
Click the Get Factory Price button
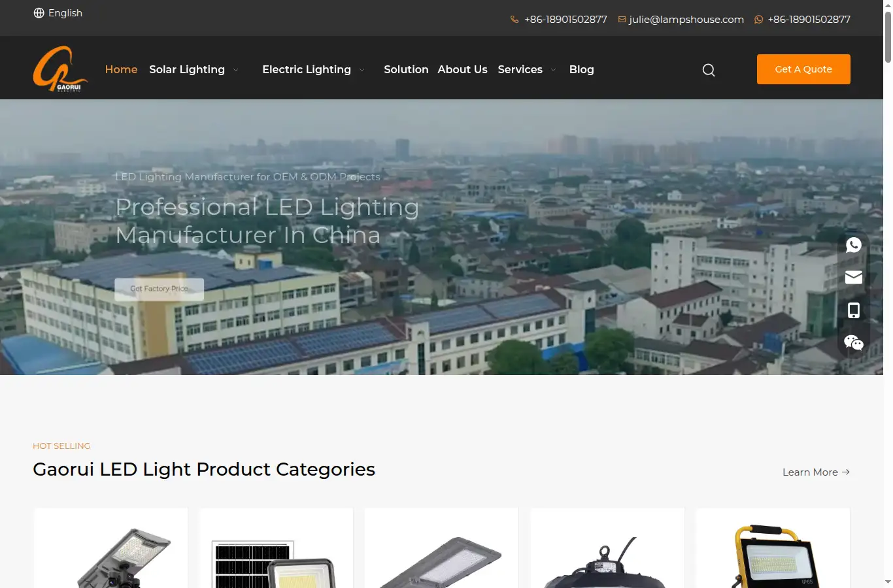(x=159, y=289)
